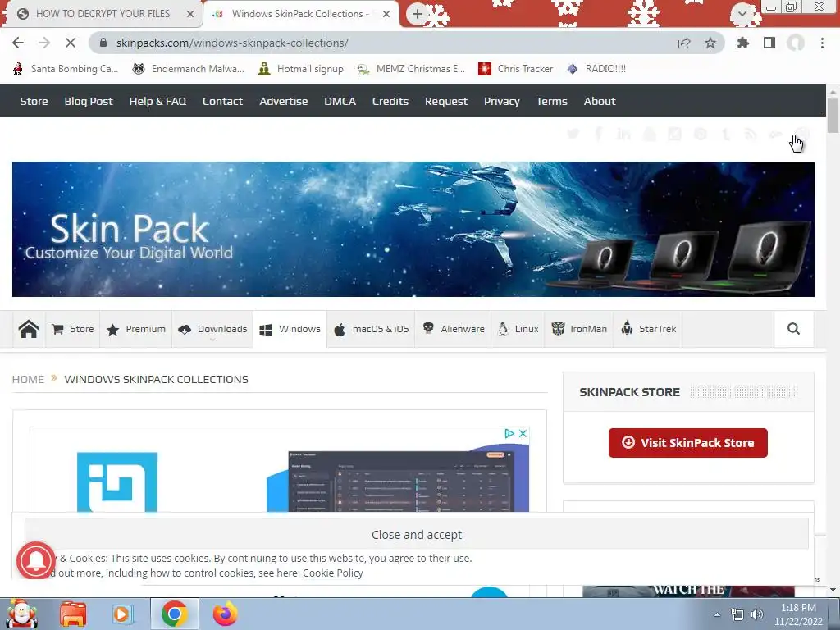
Task: Open the Hotmail signup bookmark
Action: tap(300, 69)
